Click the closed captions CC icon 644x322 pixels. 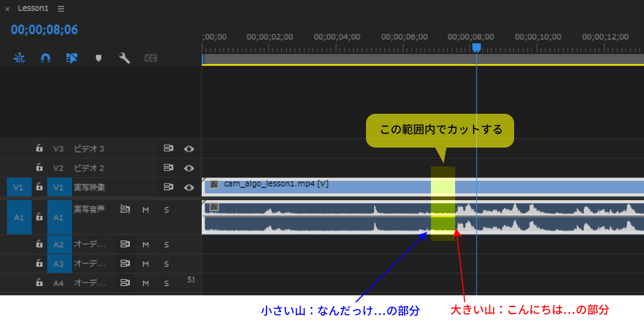click(x=151, y=58)
